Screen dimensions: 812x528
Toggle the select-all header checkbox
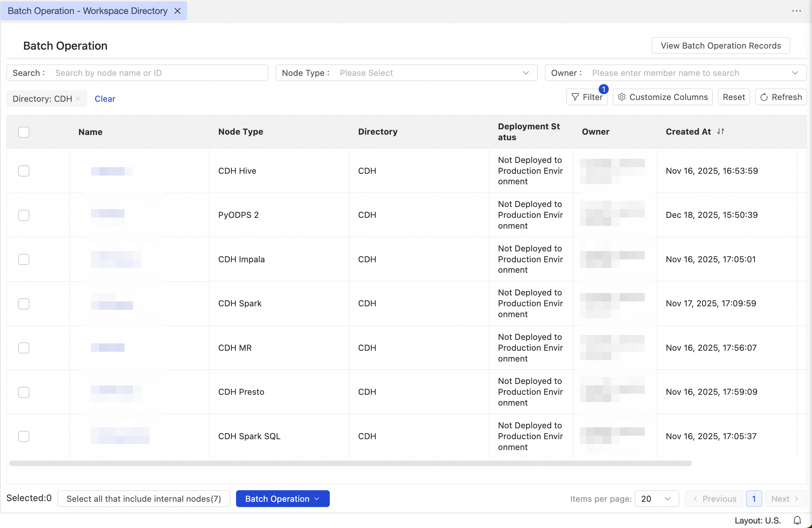(x=24, y=132)
